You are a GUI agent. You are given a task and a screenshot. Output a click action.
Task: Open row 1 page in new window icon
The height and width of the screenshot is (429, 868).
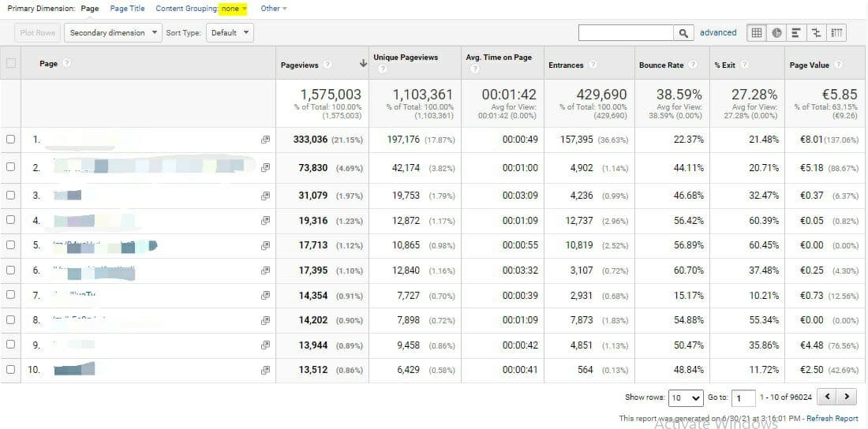coord(265,140)
